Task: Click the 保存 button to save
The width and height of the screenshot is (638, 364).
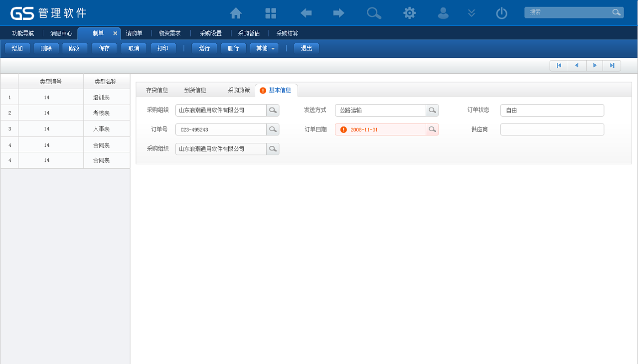Action: [x=104, y=48]
